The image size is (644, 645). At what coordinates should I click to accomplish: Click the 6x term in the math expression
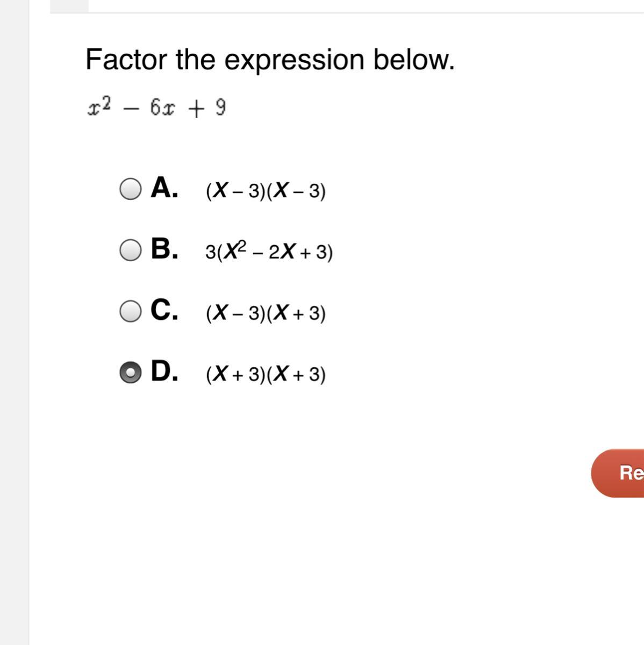click(162, 108)
